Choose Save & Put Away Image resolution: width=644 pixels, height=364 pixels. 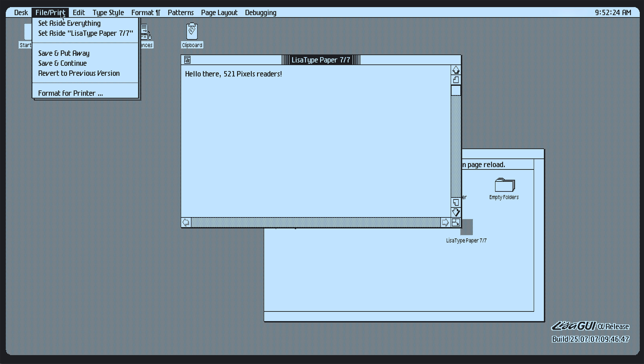click(x=64, y=53)
